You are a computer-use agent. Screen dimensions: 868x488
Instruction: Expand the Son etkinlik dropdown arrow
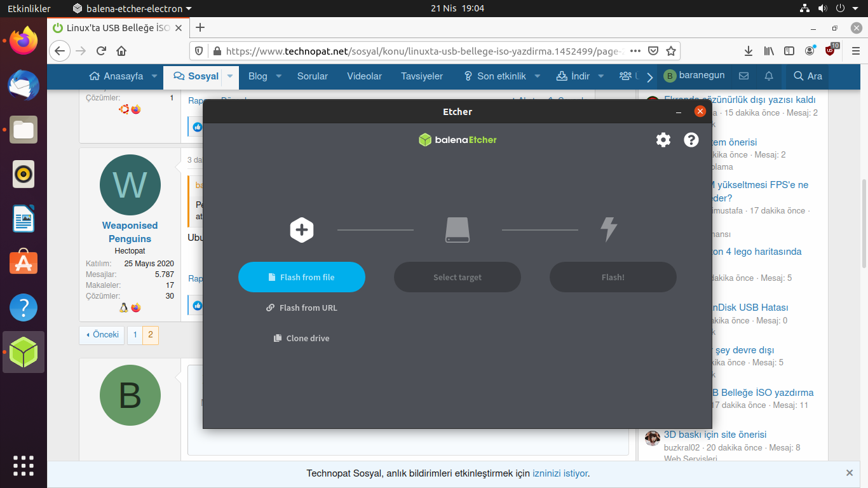(537, 76)
